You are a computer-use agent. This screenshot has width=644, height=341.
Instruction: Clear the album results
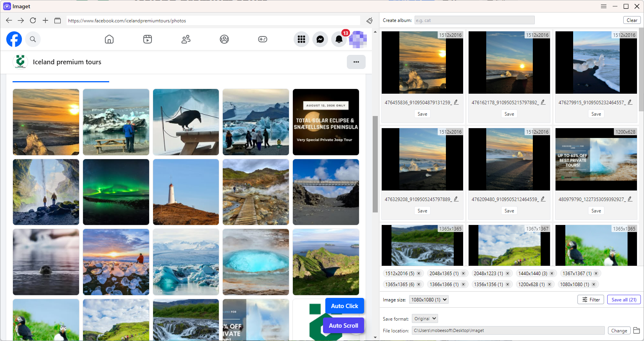[632, 20]
